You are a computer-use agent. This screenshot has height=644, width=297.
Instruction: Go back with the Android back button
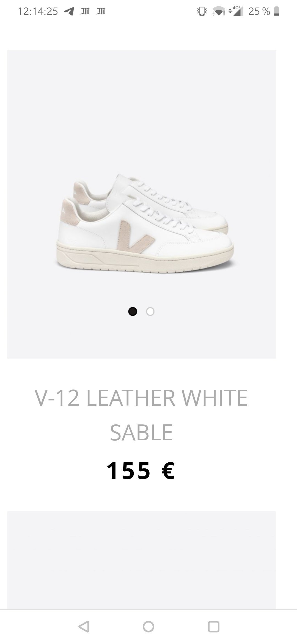pos(84,627)
